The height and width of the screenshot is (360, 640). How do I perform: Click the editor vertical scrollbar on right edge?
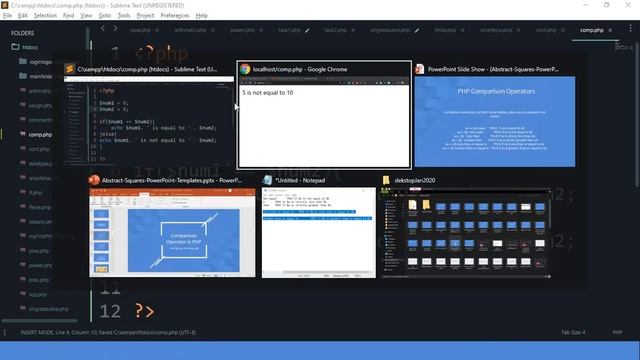(x=637, y=114)
